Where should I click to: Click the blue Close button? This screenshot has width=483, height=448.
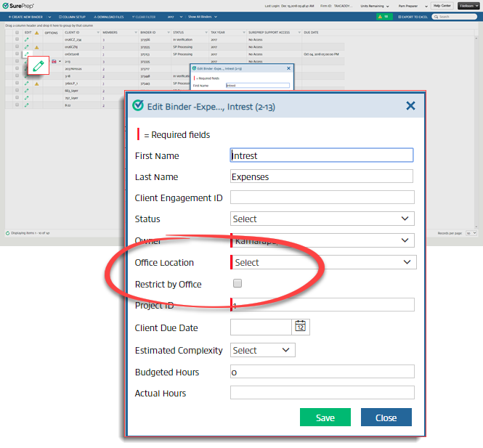pos(386,418)
